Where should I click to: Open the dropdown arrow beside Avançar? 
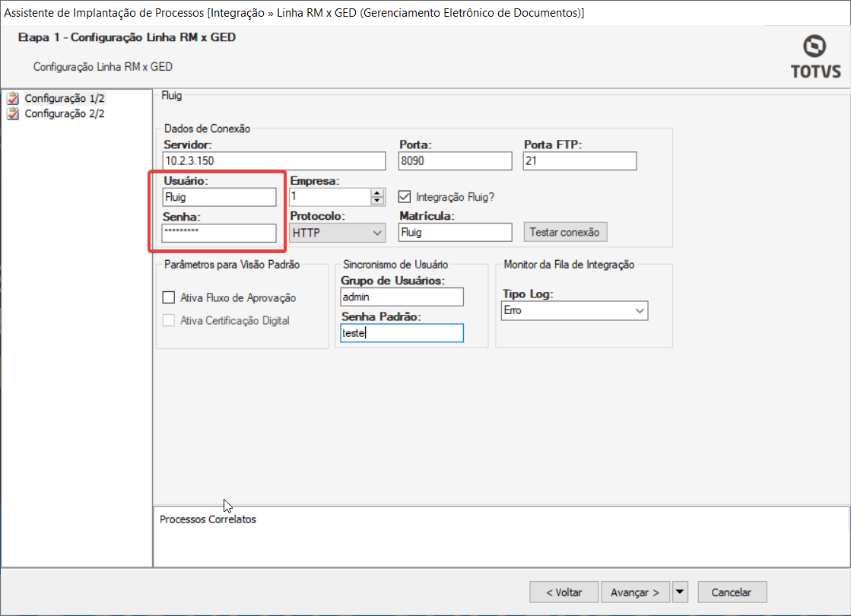680,592
